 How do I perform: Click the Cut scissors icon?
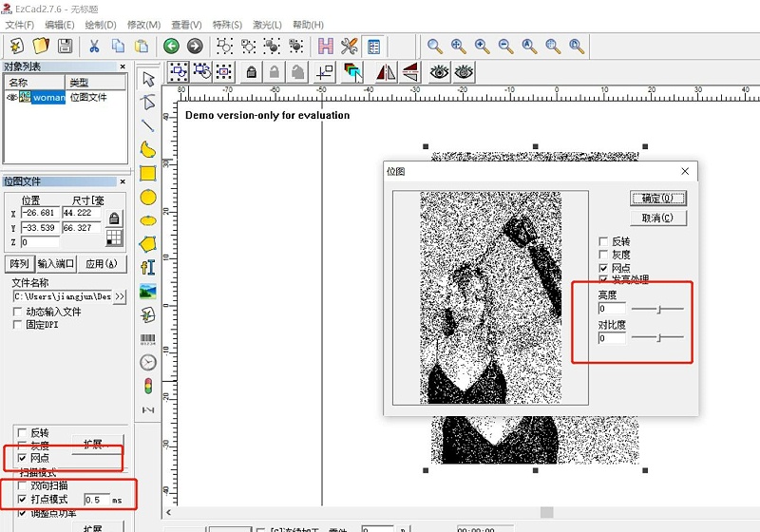94,46
